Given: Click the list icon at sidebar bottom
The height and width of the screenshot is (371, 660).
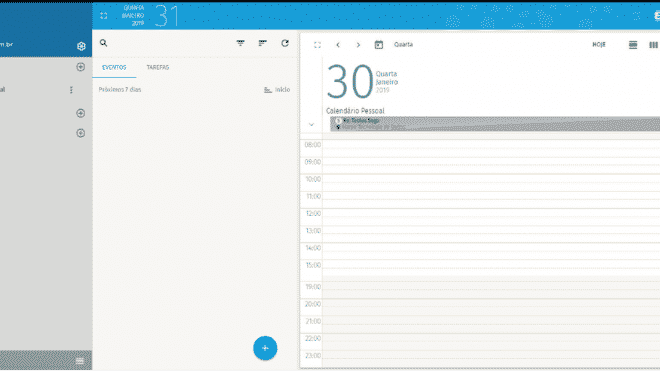Looking at the screenshot, I should [x=80, y=361].
